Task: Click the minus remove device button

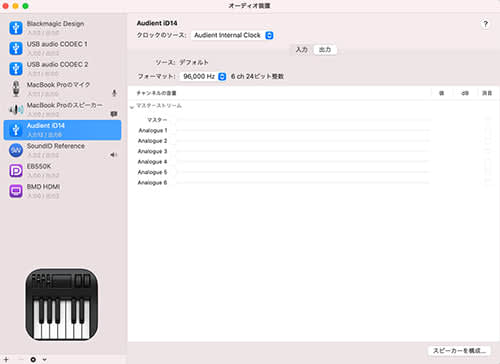Action: pyautogui.click(x=20, y=359)
